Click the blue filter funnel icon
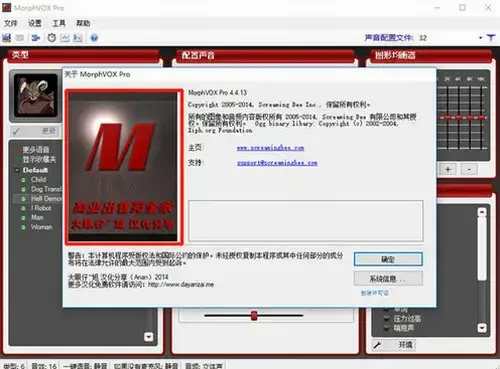Viewport: 500px width, 369px height. pos(491,38)
